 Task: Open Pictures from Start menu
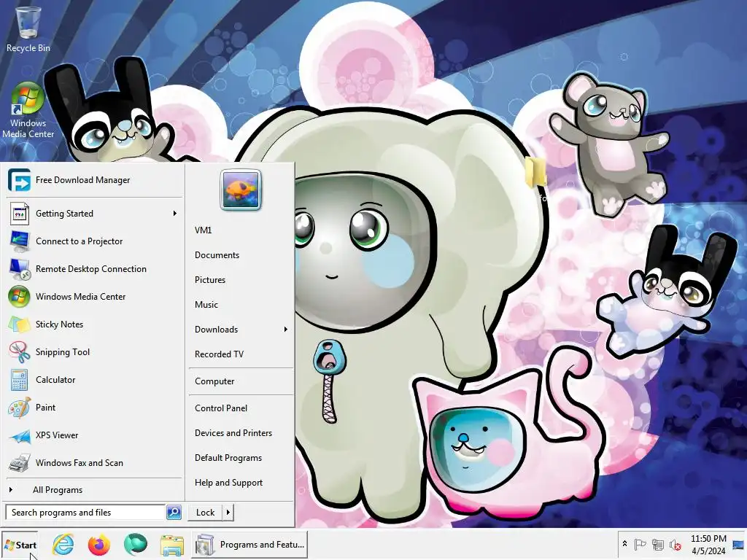click(210, 280)
